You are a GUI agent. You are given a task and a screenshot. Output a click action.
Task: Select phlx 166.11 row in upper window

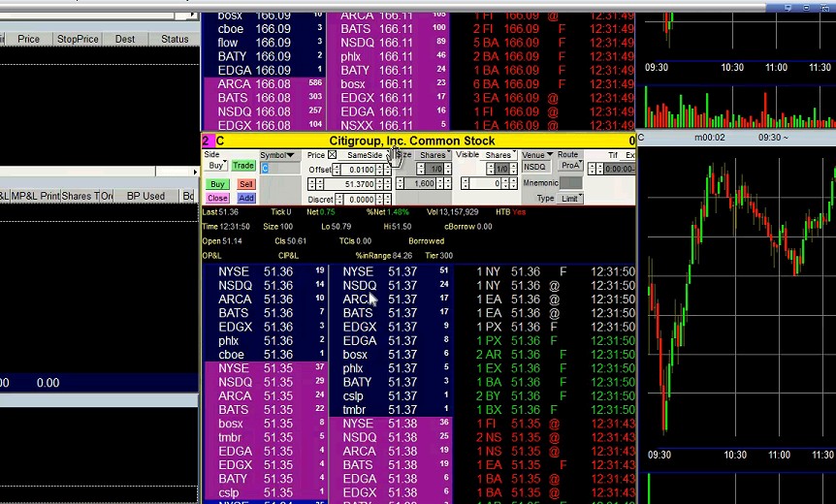click(x=389, y=56)
